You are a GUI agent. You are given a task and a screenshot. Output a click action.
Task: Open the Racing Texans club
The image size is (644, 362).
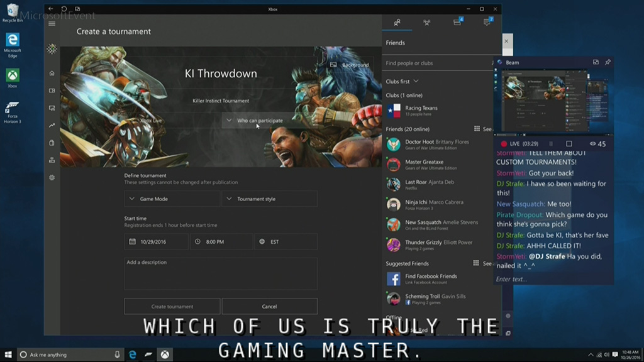(x=438, y=111)
